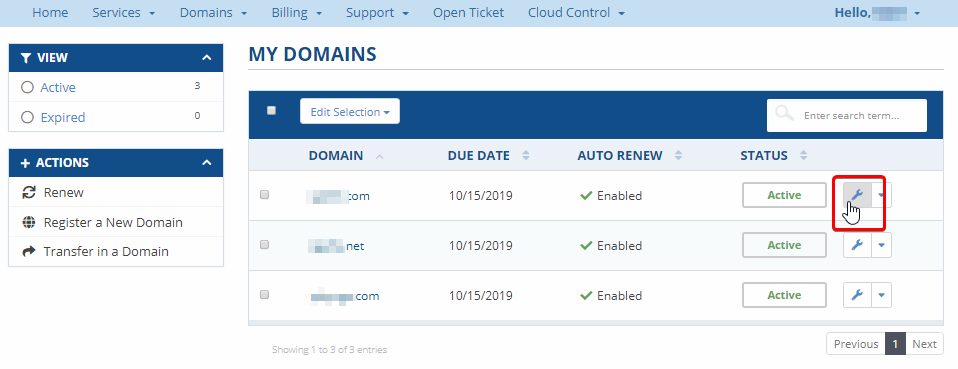Sort by Domain column sort arrow
The image size is (958, 369).
(379, 156)
